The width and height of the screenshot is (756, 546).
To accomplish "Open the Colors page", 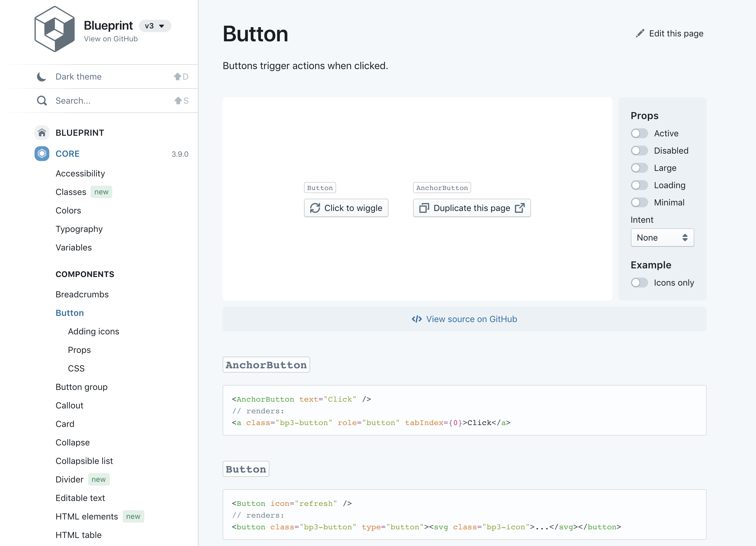I will click(x=68, y=211).
